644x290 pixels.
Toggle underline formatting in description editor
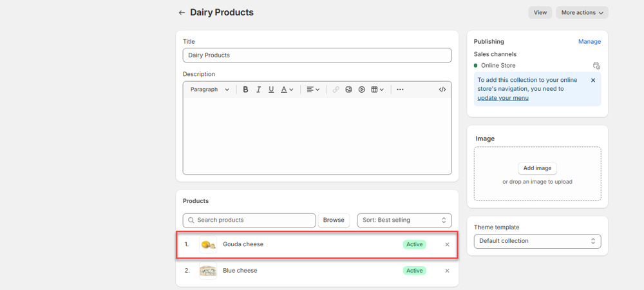click(271, 90)
